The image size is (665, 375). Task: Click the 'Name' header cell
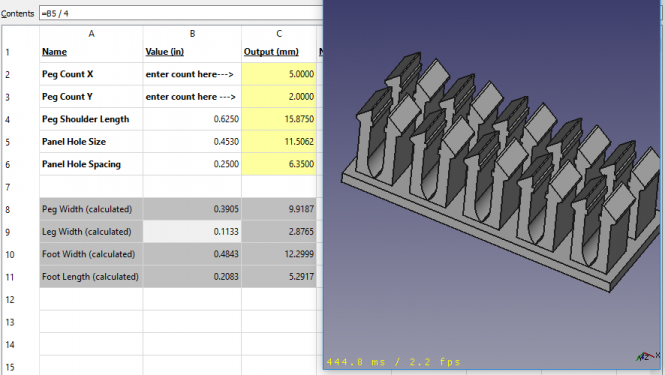(91, 52)
